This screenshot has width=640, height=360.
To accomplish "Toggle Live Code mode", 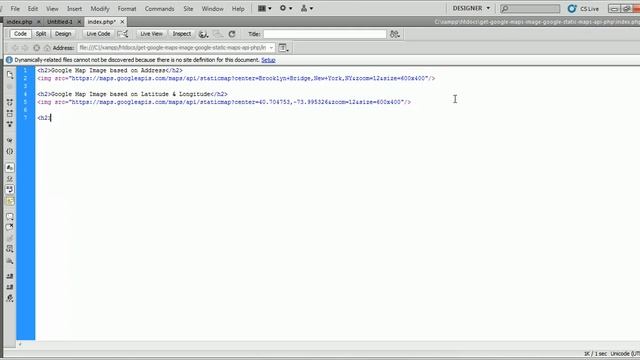I will click(x=98, y=34).
